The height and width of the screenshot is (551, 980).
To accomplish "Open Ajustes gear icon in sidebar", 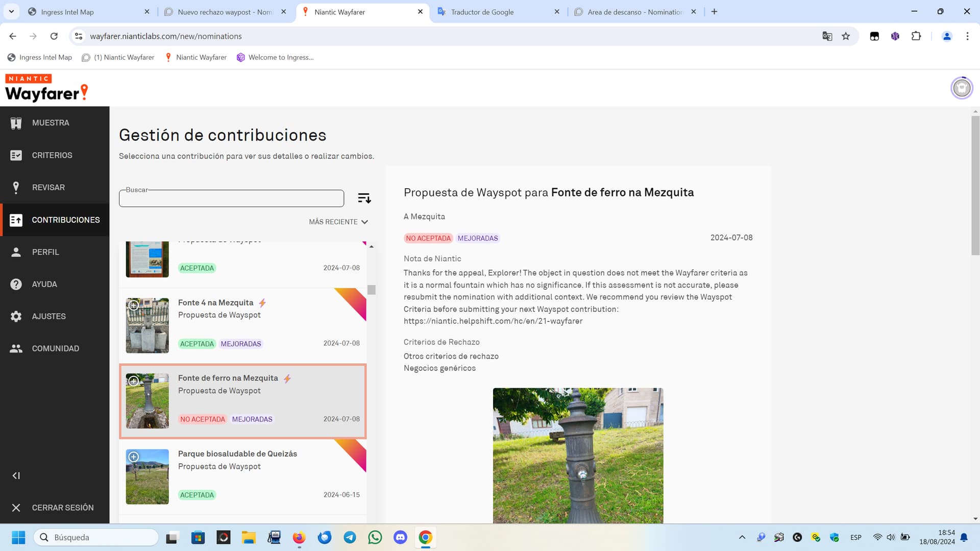I will click(x=16, y=316).
